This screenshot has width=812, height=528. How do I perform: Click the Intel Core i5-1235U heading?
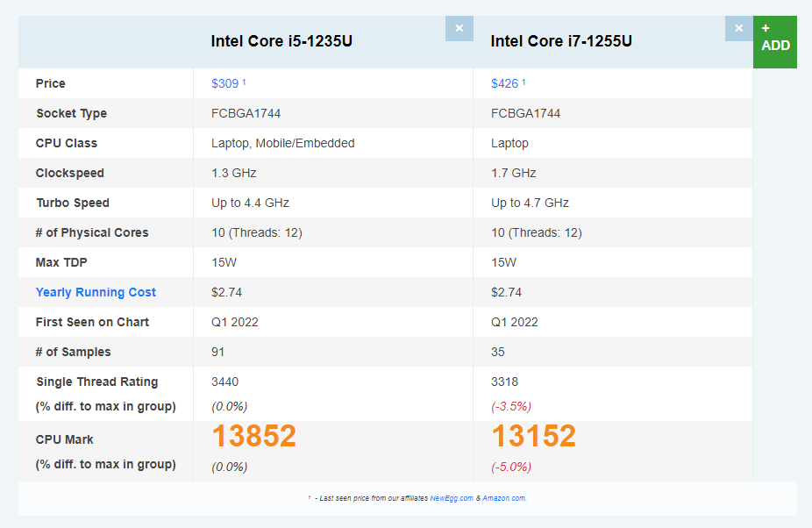[281, 41]
